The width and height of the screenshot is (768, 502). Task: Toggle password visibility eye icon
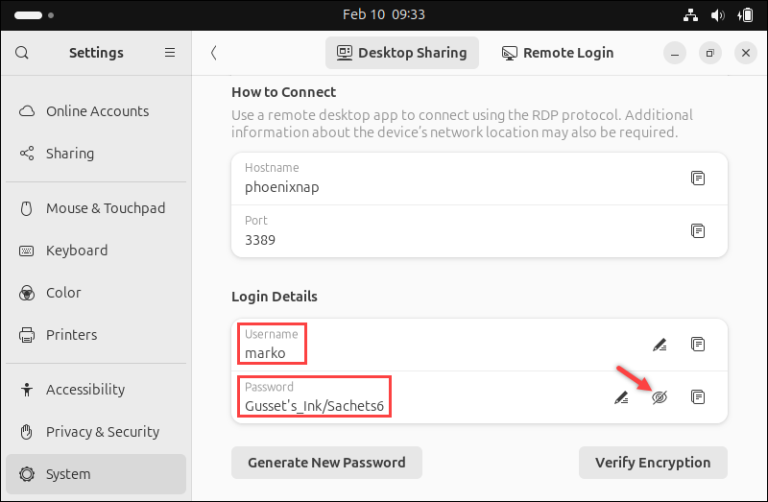click(x=659, y=397)
